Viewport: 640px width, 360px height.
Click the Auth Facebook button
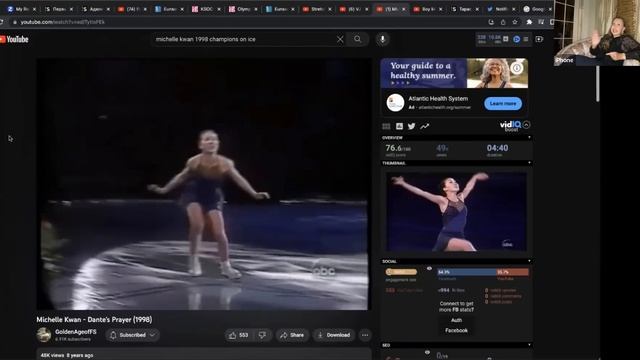[x=456, y=325]
